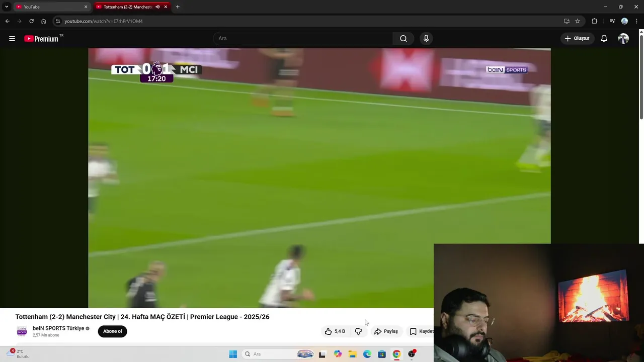Image resolution: width=644 pixels, height=362 pixels.
Task: Open Copilot from taskbar
Action: [338, 354]
